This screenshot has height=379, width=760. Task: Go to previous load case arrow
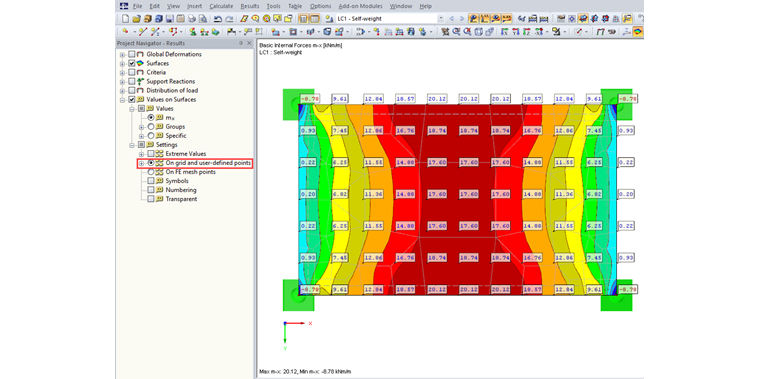(x=452, y=19)
